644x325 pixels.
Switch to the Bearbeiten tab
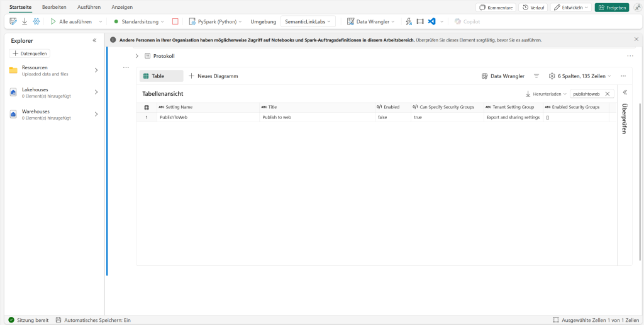tap(54, 7)
